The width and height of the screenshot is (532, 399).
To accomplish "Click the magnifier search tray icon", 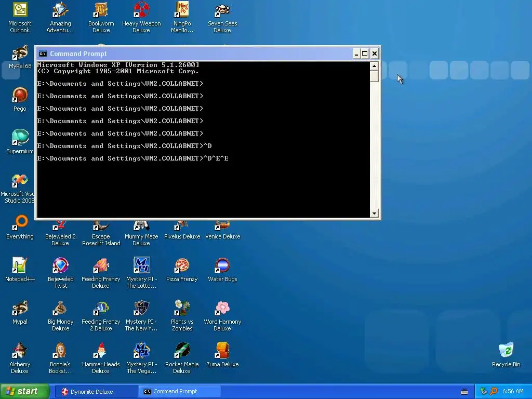I will coord(494,392).
